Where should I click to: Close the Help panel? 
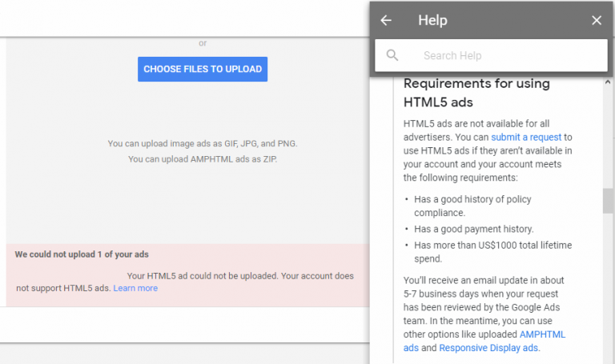(x=597, y=20)
